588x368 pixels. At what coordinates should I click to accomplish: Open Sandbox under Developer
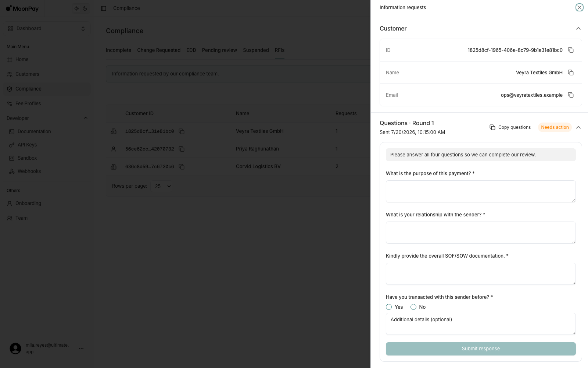coord(48,158)
